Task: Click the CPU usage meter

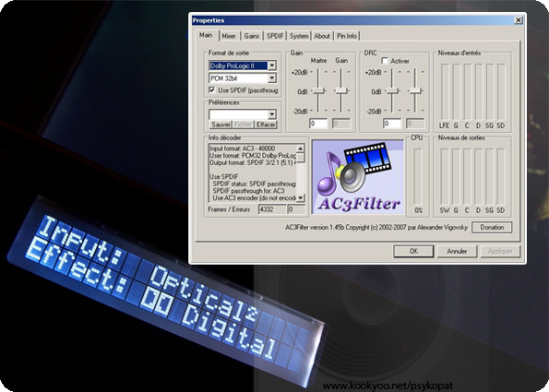Action: (x=418, y=177)
